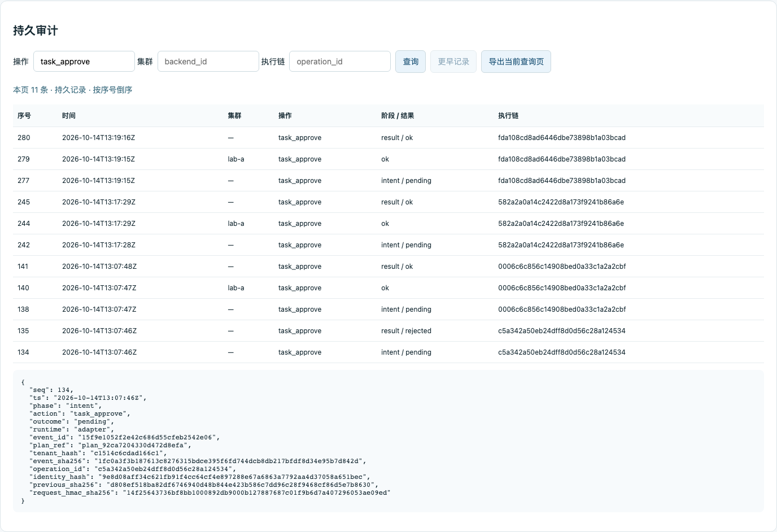Click the 更早记录 button
Viewport: 777px width, 532px height.
(x=453, y=62)
